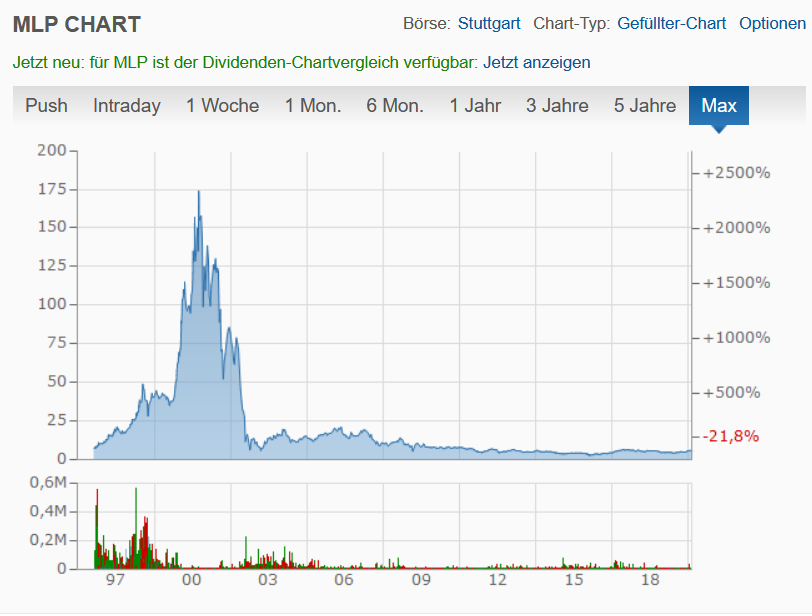Open the chart Optionen link
Image resolution: width=812 pixels, height=616 pixels.
(772, 24)
